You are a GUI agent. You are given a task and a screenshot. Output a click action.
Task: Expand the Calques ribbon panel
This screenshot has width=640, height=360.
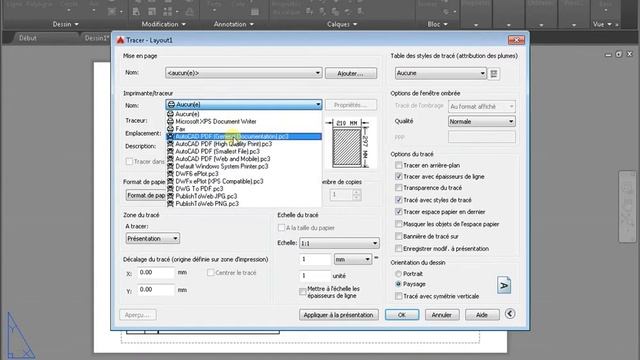point(342,24)
